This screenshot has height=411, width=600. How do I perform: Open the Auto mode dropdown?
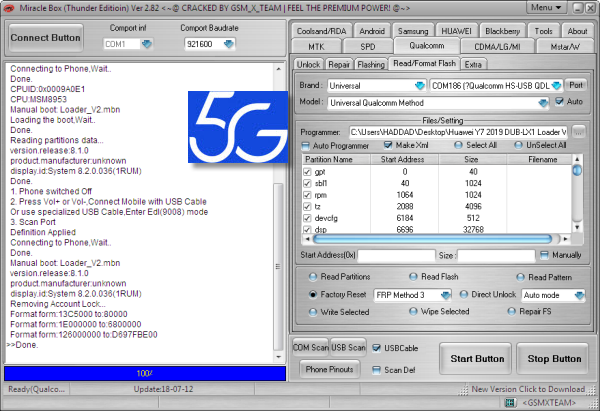579,295
